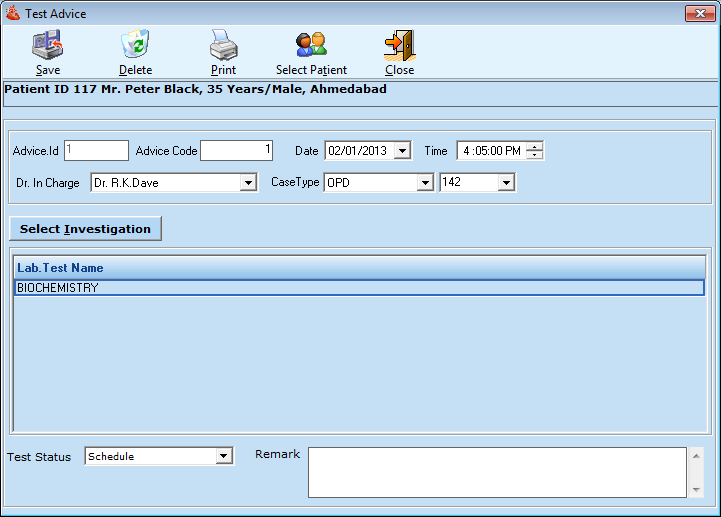The width and height of the screenshot is (721, 517).
Task: Open the Test Status Schedule dropdown
Action: click(224, 457)
